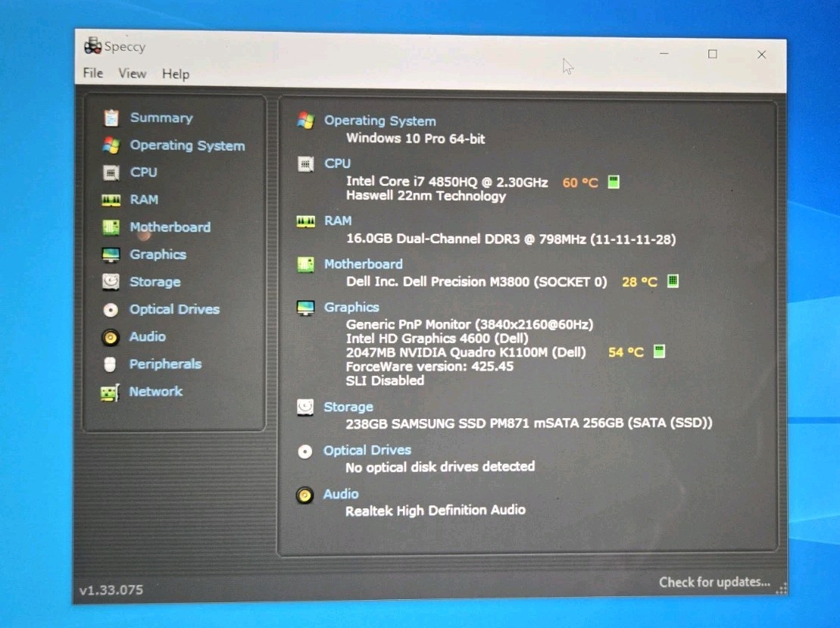Click the RAM heading link in summary
This screenshot has height=628, width=840.
coord(338,220)
